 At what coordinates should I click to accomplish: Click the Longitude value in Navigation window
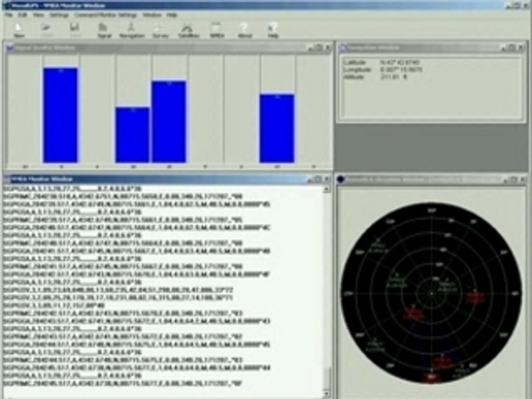pyautogui.click(x=401, y=70)
